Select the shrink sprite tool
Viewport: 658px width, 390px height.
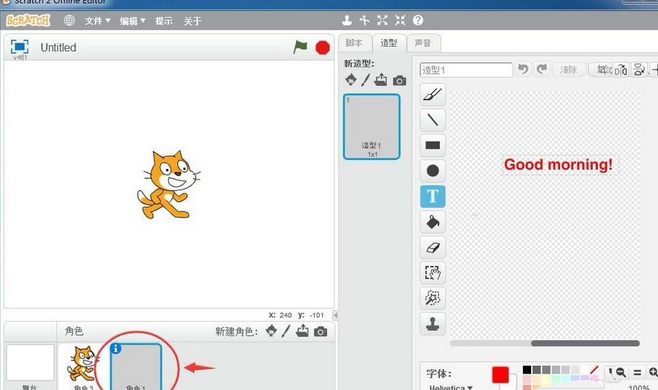pos(400,20)
